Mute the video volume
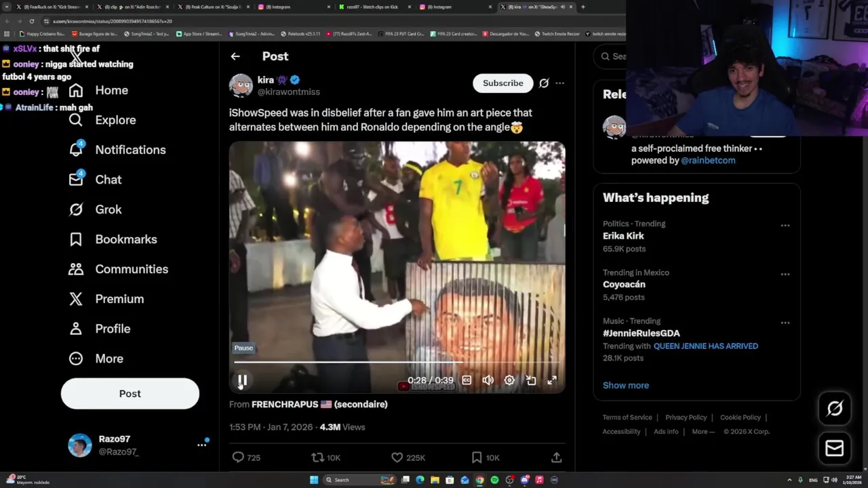This screenshot has height=488, width=868. coord(488,380)
